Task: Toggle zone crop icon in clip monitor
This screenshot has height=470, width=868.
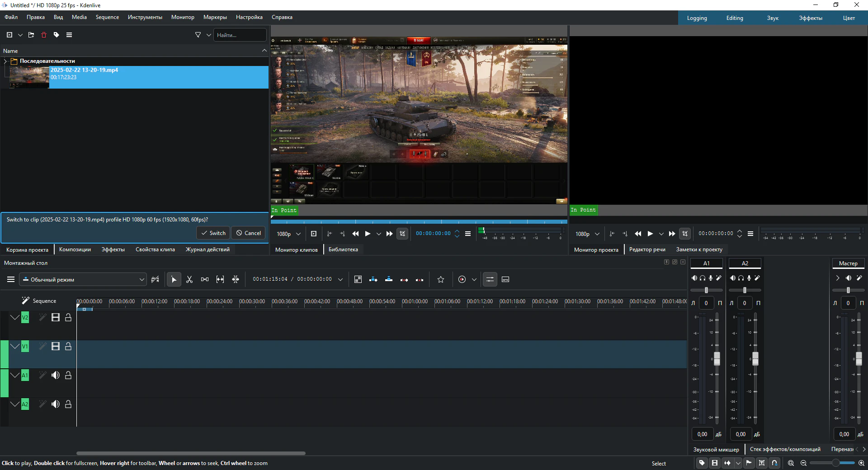Action: tap(402, 234)
